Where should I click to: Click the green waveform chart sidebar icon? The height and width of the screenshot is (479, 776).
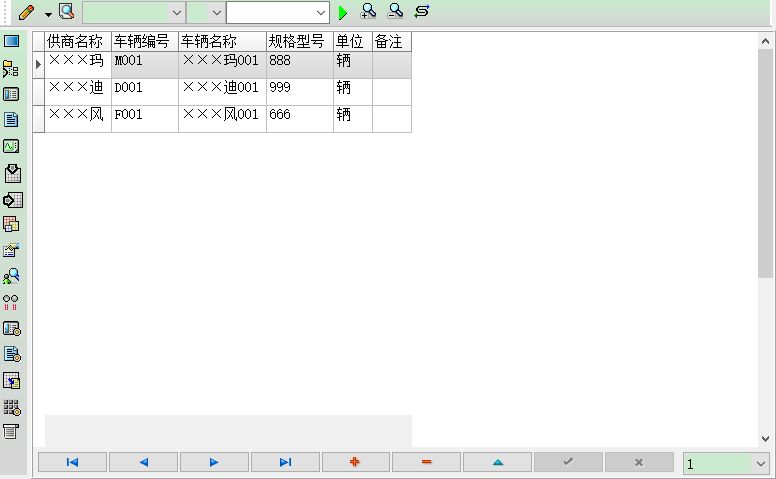coord(11,146)
